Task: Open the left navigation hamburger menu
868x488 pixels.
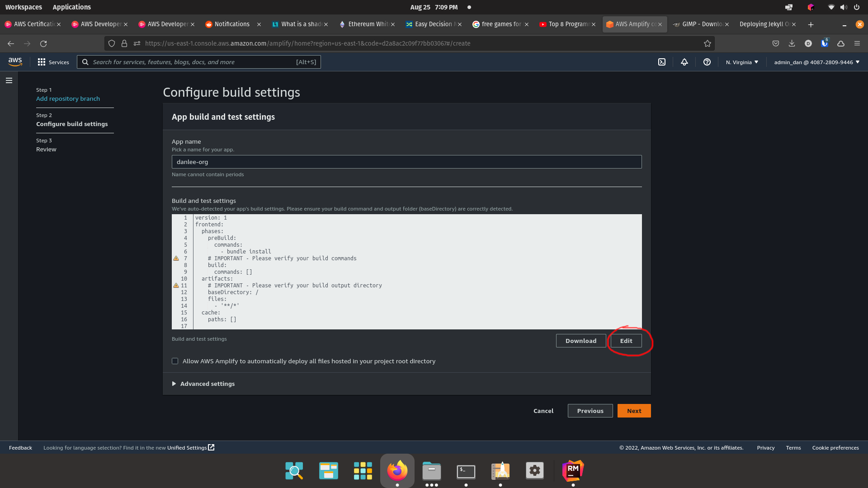Action: click(9, 80)
